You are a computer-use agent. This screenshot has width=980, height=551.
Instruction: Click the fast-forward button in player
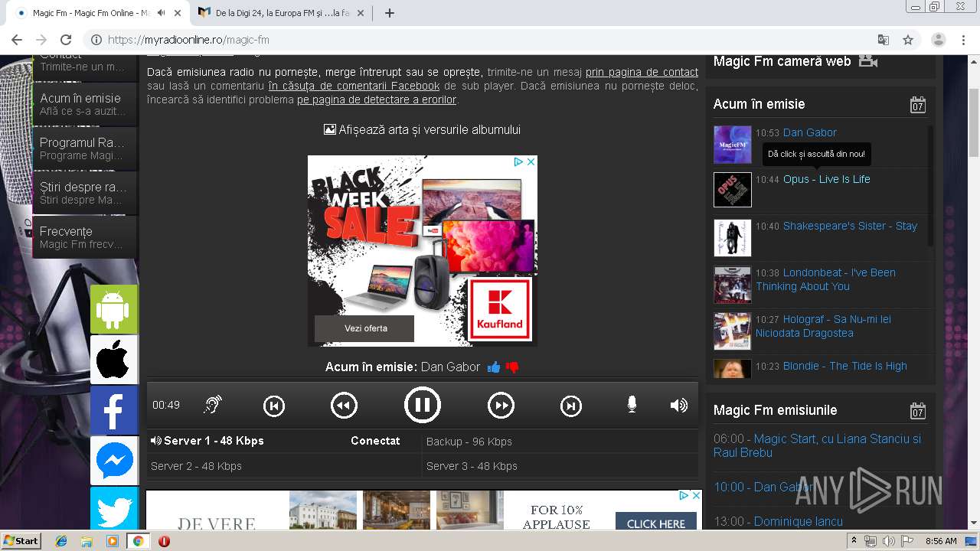(x=501, y=406)
